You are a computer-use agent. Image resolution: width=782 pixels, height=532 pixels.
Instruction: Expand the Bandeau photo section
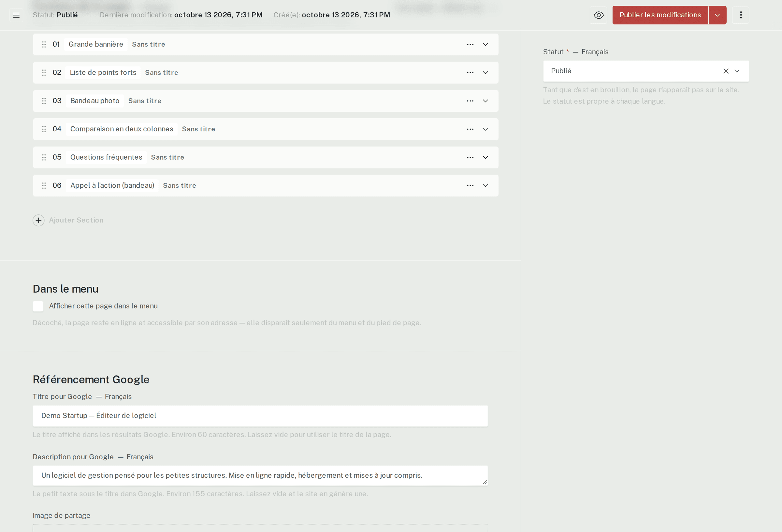pyautogui.click(x=485, y=101)
